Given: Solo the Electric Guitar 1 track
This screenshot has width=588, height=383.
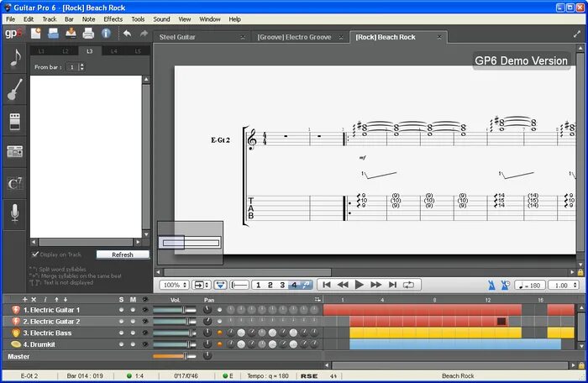Looking at the screenshot, I should pyautogui.click(x=121, y=310).
